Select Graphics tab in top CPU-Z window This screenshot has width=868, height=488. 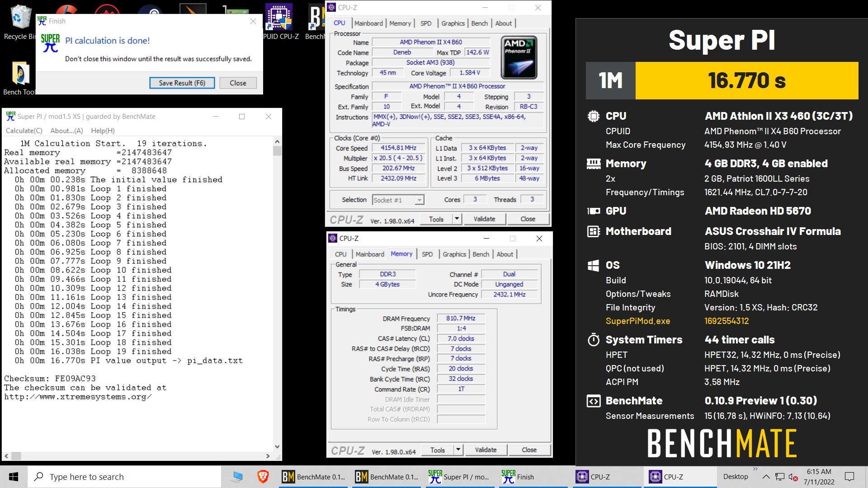tap(453, 23)
